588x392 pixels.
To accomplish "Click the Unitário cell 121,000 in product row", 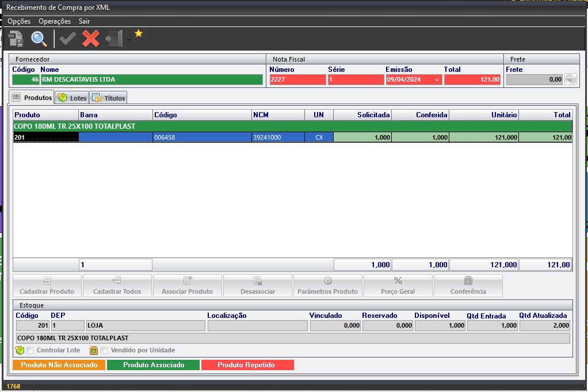I will click(484, 137).
